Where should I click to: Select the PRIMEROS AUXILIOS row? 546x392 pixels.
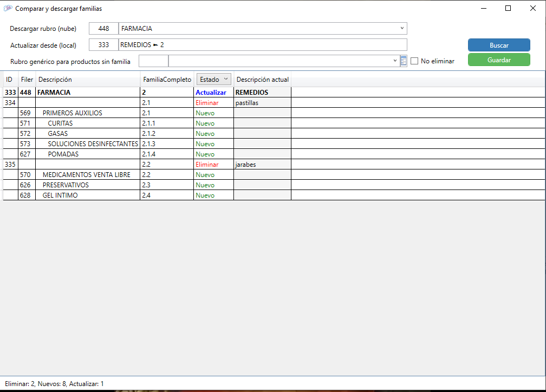[x=72, y=113]
